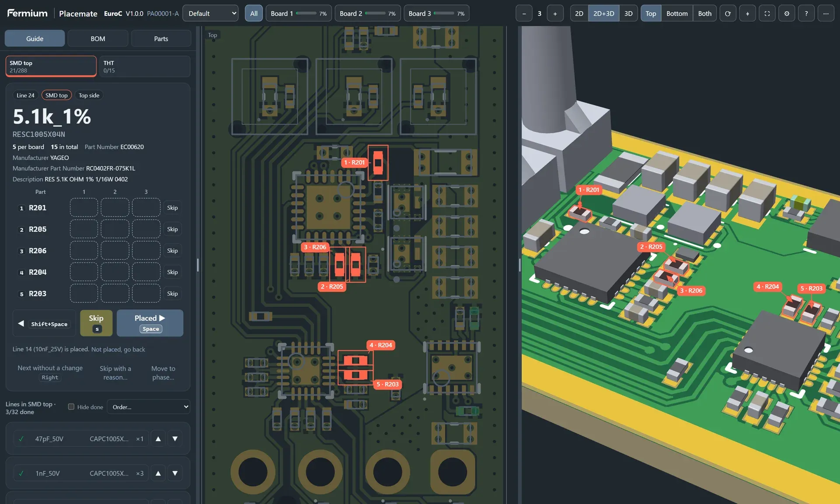Screen dimensions: 840x504
Task: Go back with the Shift+Space arrow button
Action: pos(44,323)
